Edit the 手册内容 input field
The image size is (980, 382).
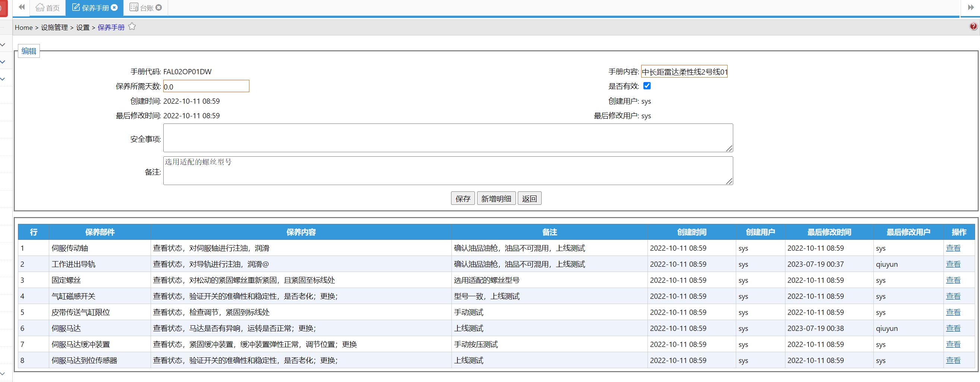click(x=684, y=72)
